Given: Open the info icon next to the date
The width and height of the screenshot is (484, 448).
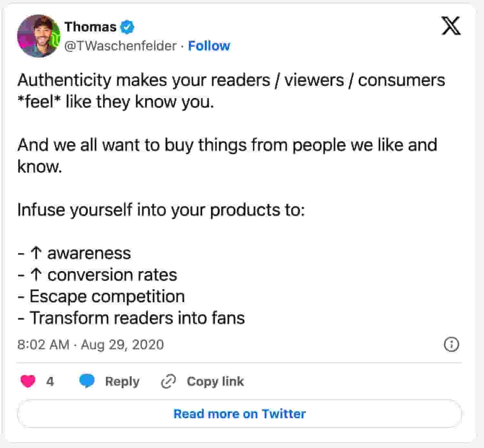Looking at the screenshot, I should pyautogui.click(x=451, y=344).
